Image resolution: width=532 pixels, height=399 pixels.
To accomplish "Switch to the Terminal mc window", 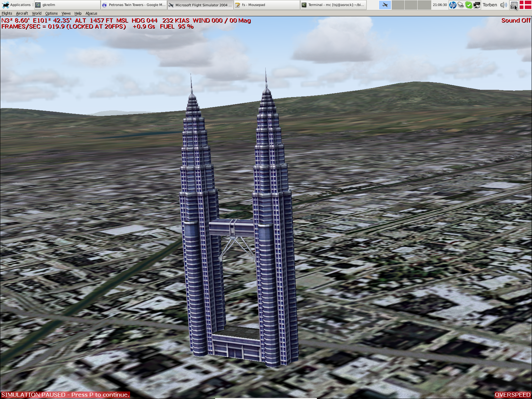I will 333,5.
